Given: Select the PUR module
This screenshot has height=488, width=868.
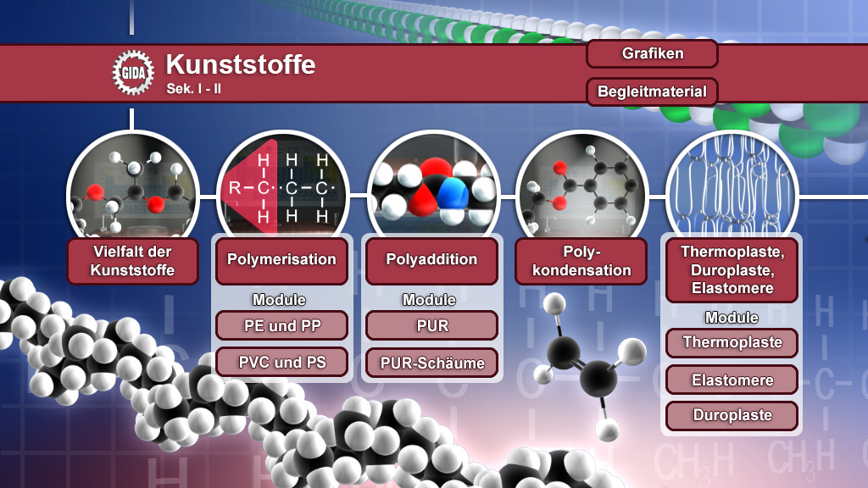Looking at the screenshot, I should (x=432, y=325).
